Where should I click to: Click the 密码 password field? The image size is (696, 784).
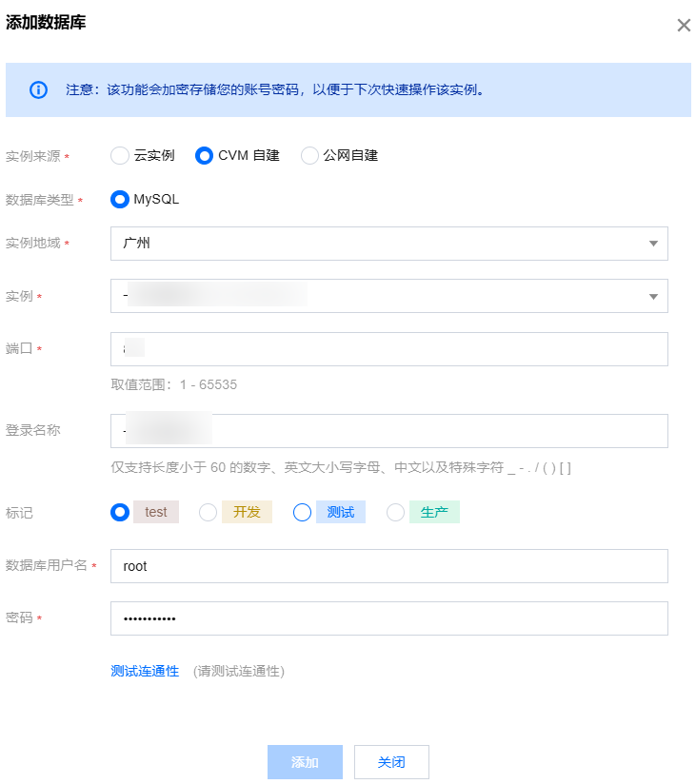[388, 618]
